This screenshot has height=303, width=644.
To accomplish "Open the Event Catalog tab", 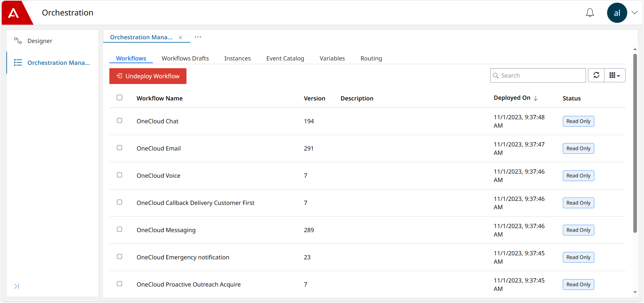I will tap(285, 58).
